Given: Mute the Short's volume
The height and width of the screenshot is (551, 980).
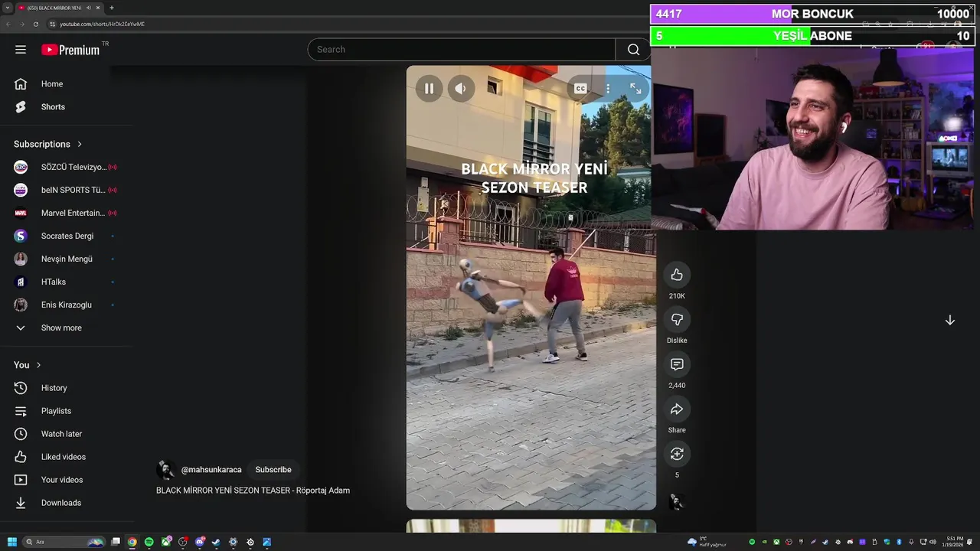Looking at the screenshot, I should coord(461,89).
